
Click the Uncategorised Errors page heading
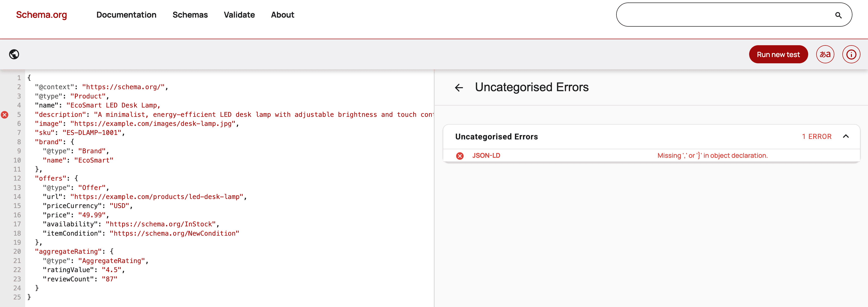532,87
